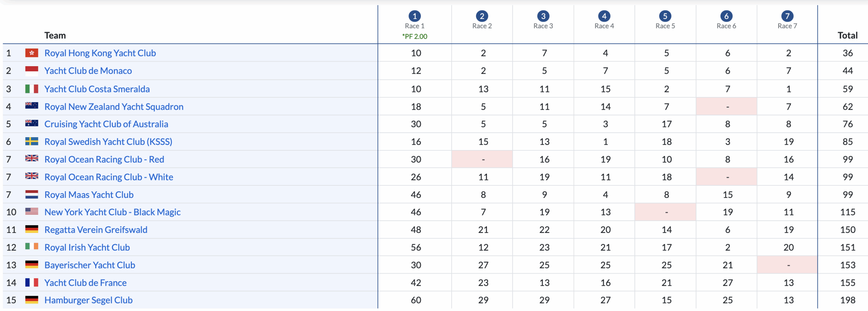The width and height of the screenshot is (868, 311).
Task: Click the German flag beside Bayerischer Yacht Club
Action: [32, 264]
